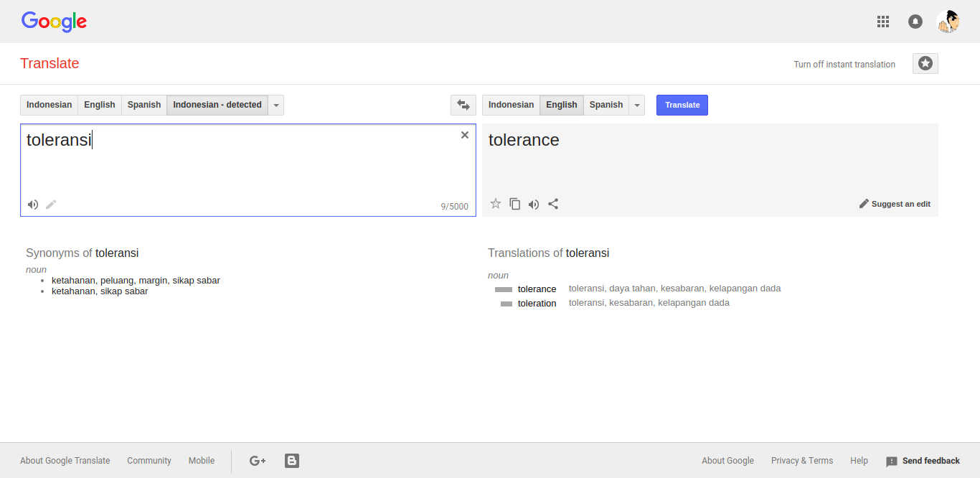This screenshot has width=980, height=478.
Task: Listen to the translated text pronunciation
Action: [534, 204]
